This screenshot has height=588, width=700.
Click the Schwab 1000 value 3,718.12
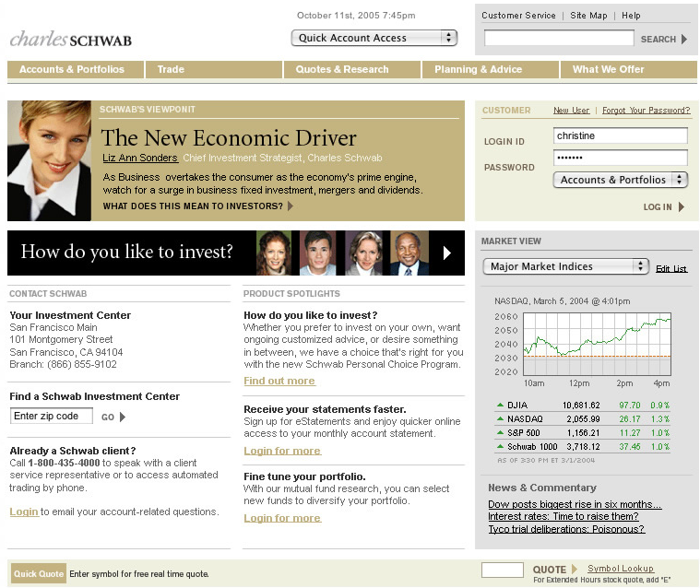click(x=583, y=447)
